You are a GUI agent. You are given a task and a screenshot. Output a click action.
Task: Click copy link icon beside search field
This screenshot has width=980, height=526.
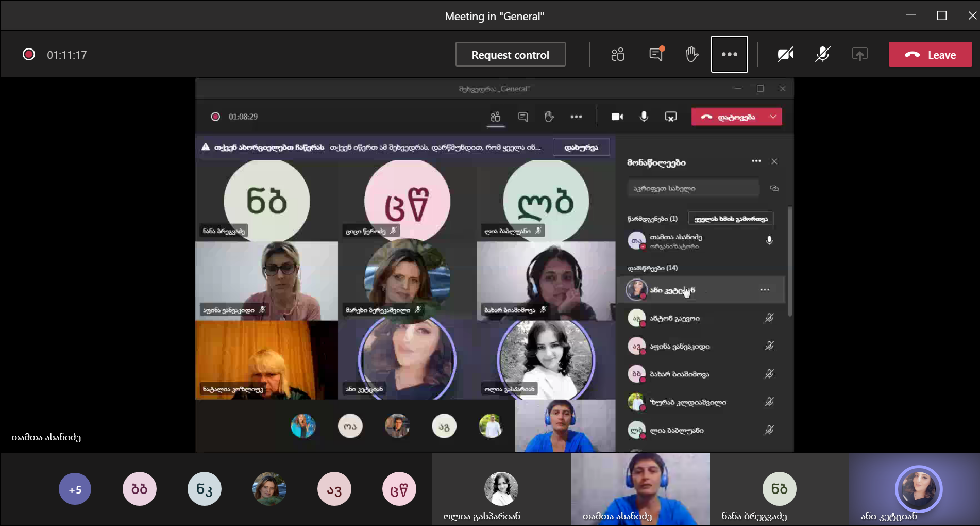click(x=774, y=188)
